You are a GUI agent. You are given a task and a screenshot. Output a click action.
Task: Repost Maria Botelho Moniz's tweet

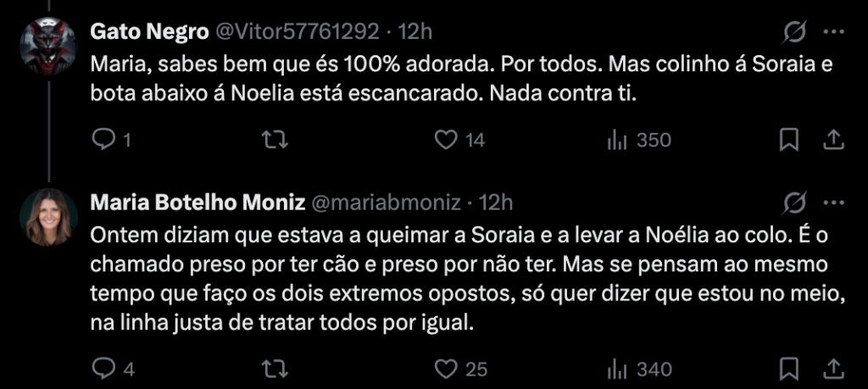(x=275, y=369)
